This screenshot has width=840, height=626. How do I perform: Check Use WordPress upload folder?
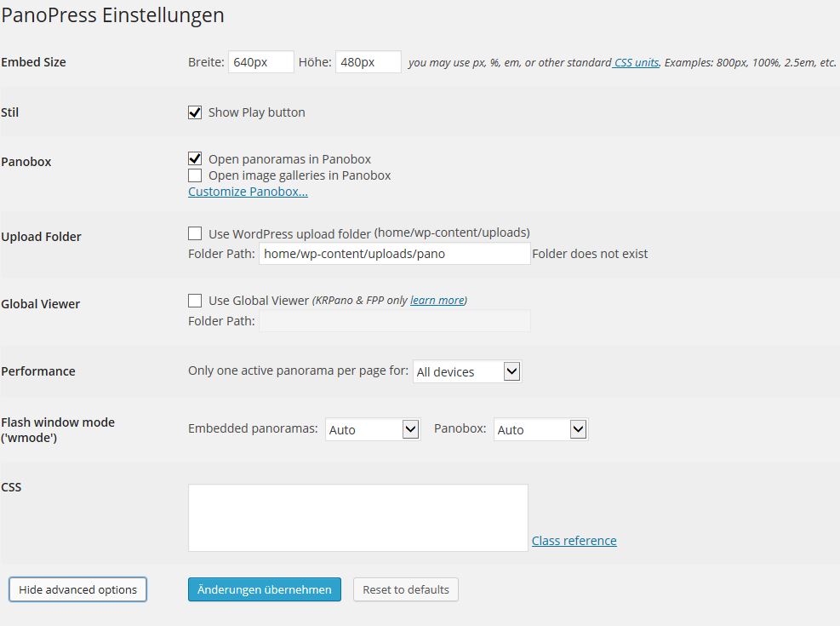click(195, 233)
